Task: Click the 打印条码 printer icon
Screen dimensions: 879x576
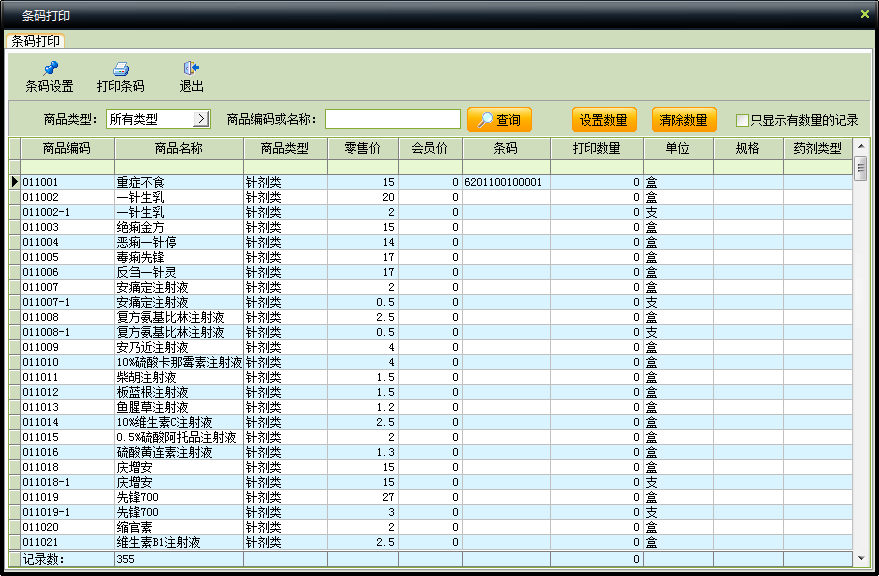Action: click(121, 69)
